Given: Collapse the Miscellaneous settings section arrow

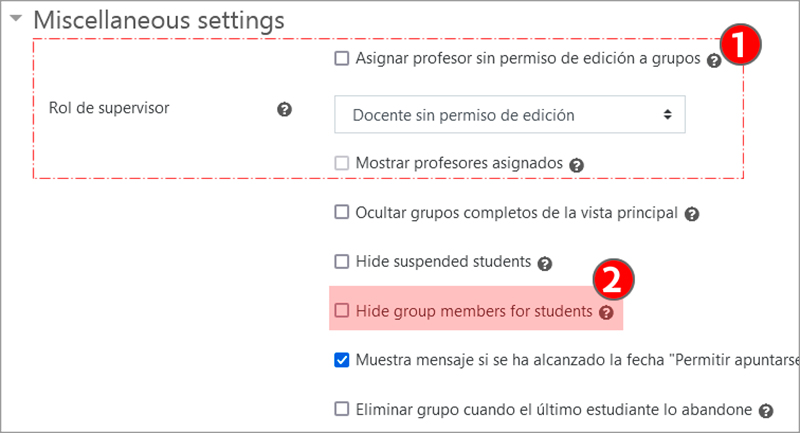Looking at the screenshot, I should 17,19.
